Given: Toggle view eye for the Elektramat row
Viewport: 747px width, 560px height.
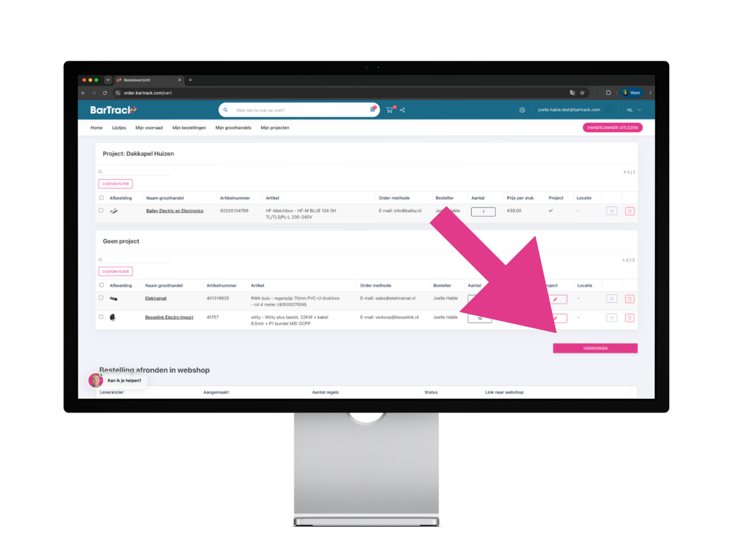Looking at the screenshot, I should tap(612, 299).
